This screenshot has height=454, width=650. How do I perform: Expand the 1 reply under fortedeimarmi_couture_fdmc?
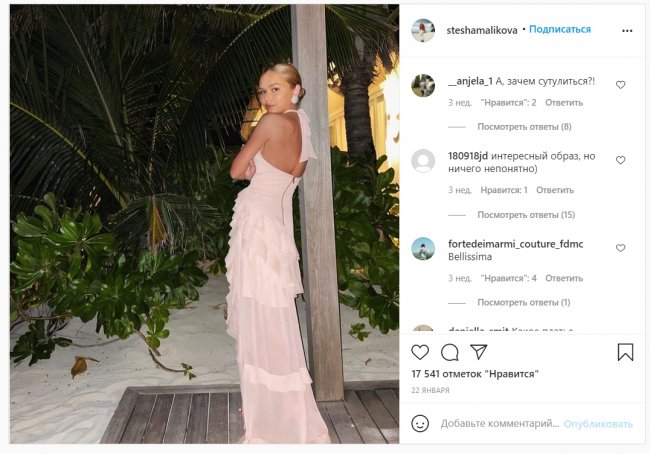(x=523, y=302)
